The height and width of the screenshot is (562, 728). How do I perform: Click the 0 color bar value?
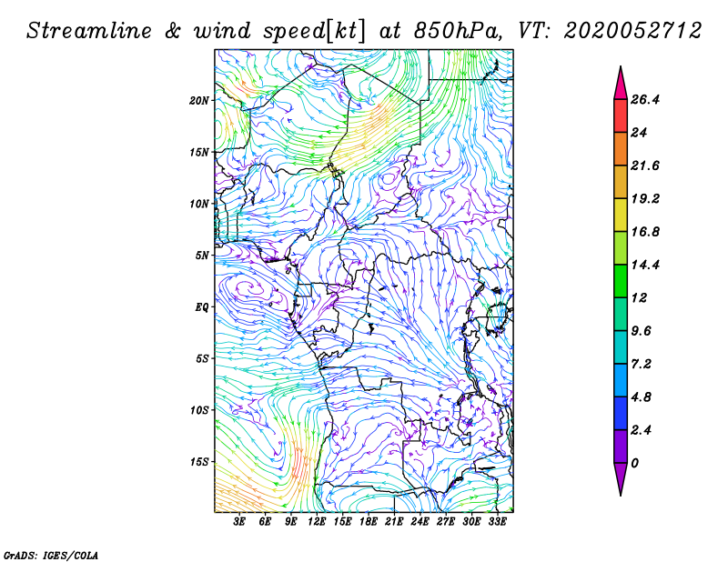coord(634,463)
